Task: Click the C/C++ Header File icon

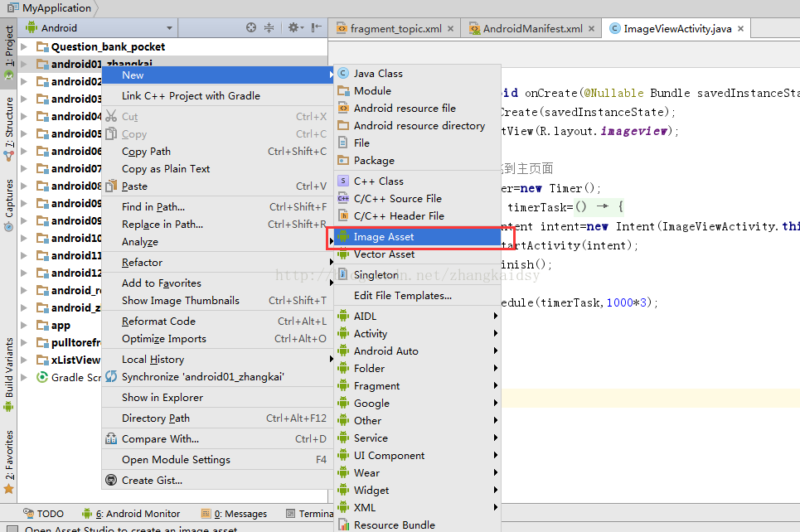Action: (343, 215)
